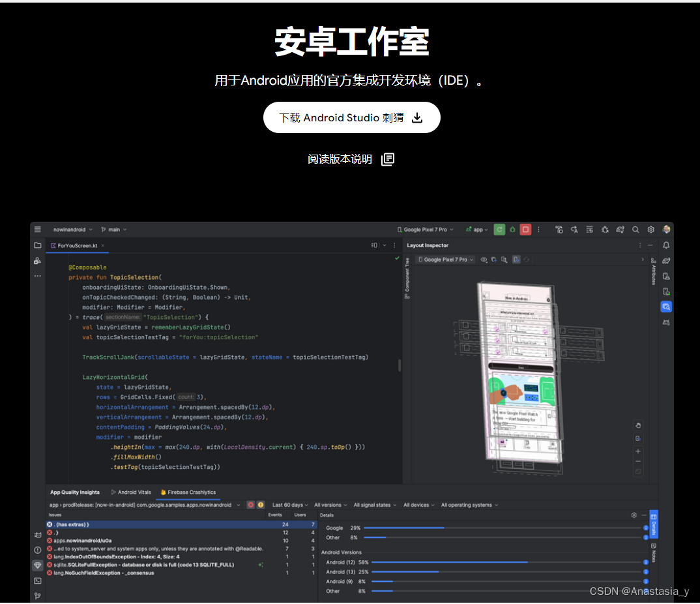Open Device Manager icon in right bar
700x604 pixels.
click(666, 276)
